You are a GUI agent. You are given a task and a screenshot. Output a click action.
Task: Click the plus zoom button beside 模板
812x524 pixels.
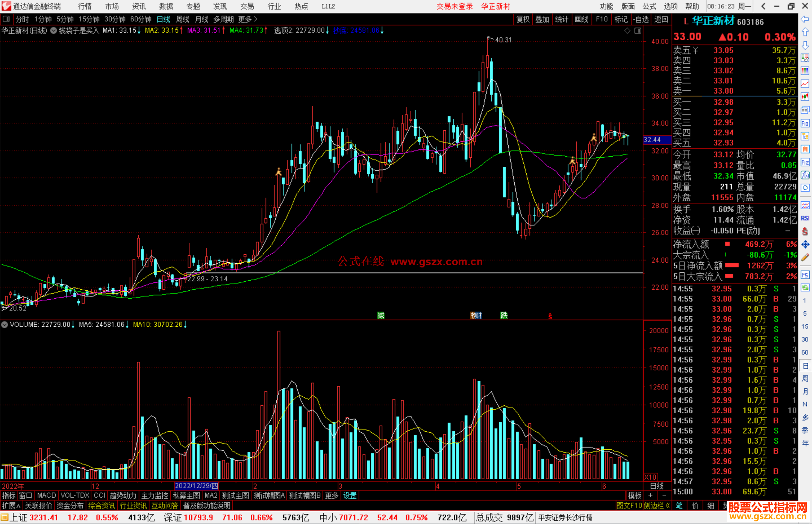point(650,495)
